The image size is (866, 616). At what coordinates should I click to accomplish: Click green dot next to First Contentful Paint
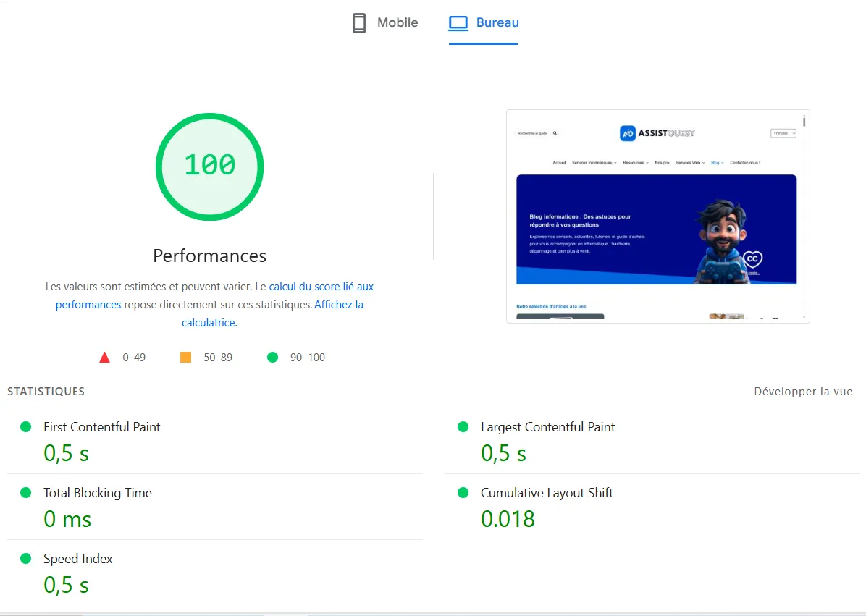26,427
